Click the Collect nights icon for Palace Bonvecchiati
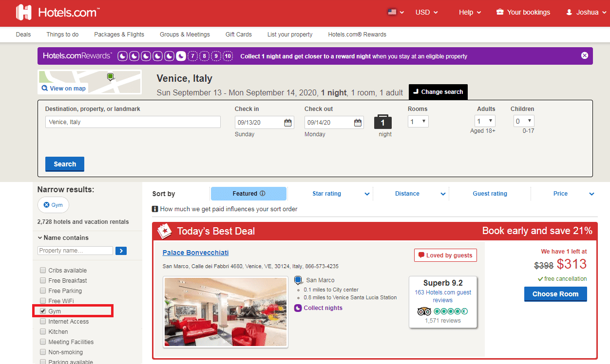This screenshot has width=610, height=364. (298, 308)
